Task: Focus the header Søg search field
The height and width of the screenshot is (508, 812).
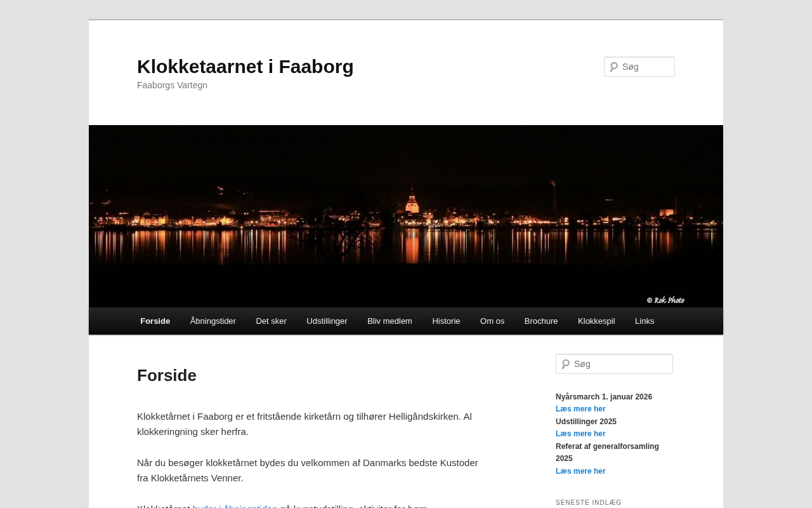Action: tap(639, 67)
